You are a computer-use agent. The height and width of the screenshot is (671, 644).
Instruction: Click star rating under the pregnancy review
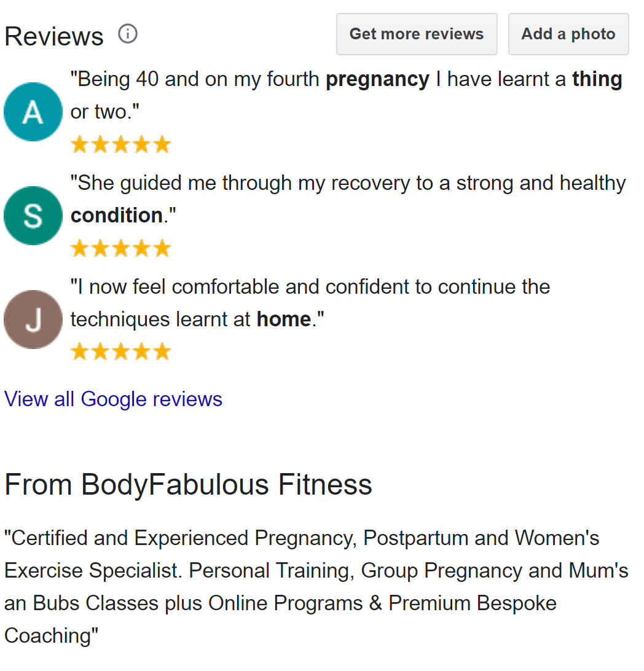coord(120,145)
